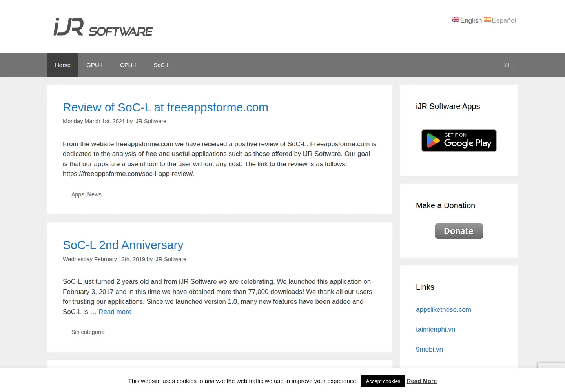Open appslikethese.com link

pos(443,309)
